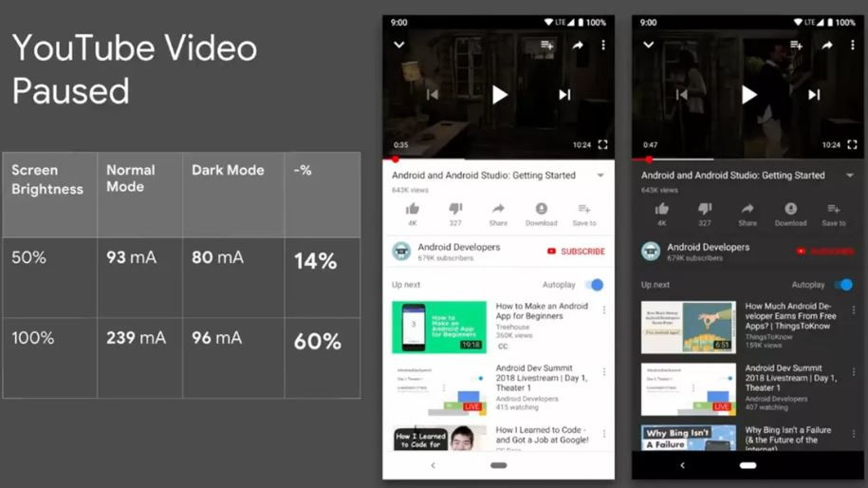This screenshot has width=868, height=488.
Task: Tap Share under the title in the dark phone
Action: (x=748, y=214)
